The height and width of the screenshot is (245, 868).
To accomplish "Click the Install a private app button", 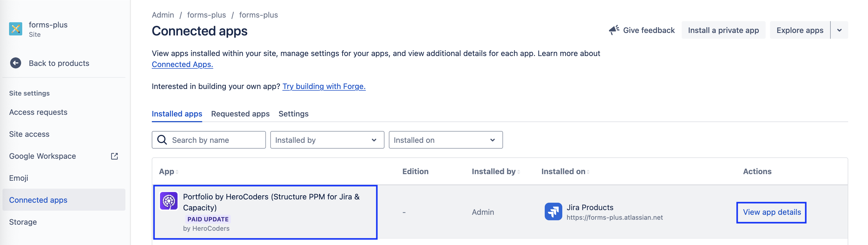I will 723,30.
